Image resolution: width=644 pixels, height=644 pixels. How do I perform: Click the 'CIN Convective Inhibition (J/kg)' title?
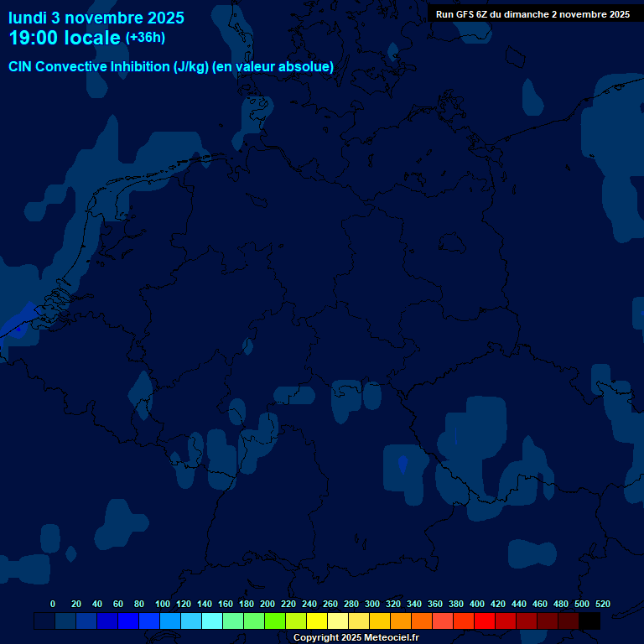[109, 66]
